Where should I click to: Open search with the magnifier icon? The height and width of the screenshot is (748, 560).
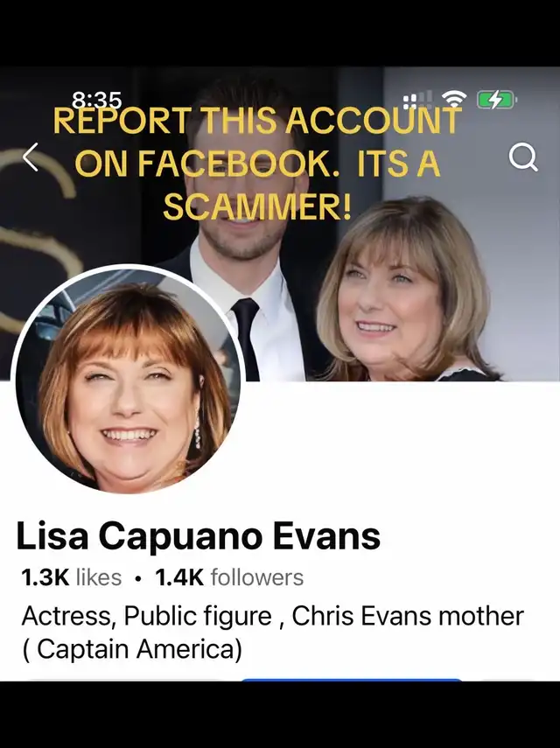click(x=523, y=157)
